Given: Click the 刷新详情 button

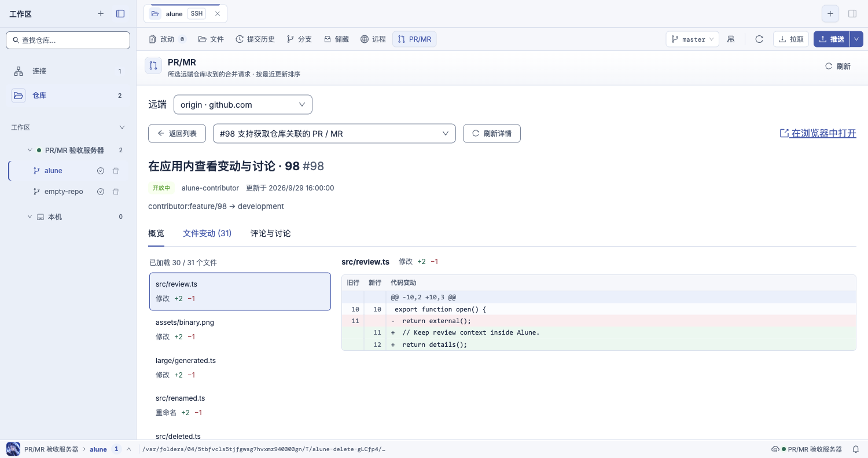Looking at the screenshot, I should point(492,133).
